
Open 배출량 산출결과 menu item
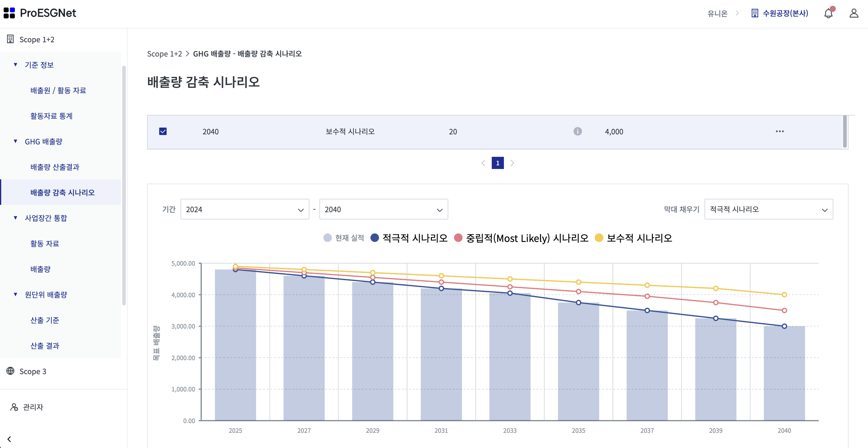(55, 167)
